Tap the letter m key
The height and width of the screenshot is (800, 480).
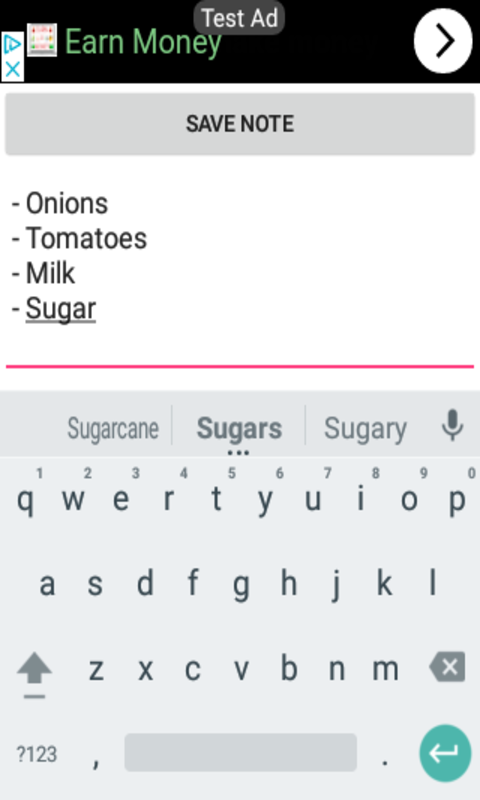click(x=385, y=668)
